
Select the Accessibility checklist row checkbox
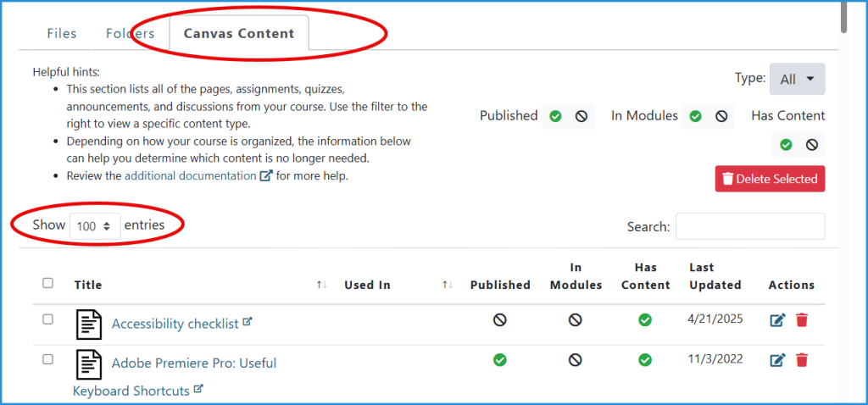coord(47,319)
